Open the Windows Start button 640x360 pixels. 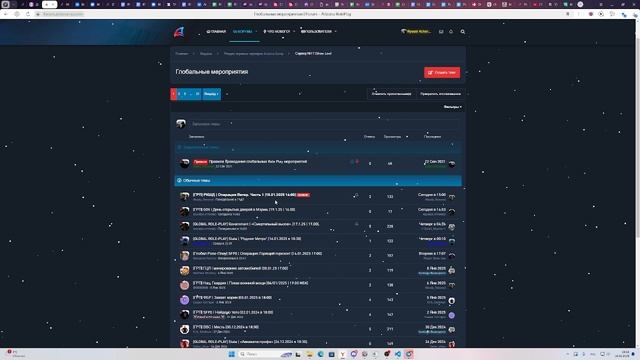click(x=231, y=354)
